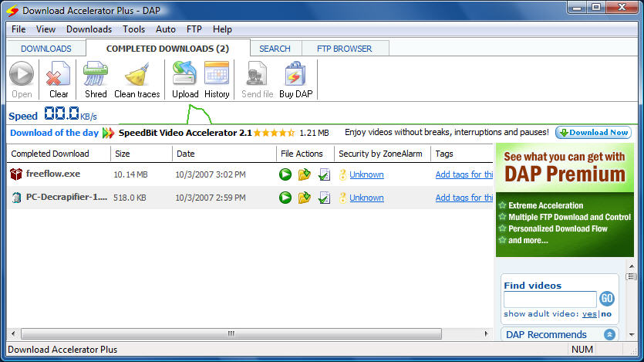Add tags for PC-Decrapifier row
This screenshot has height=362, width=644.
[x=464, y=198]
